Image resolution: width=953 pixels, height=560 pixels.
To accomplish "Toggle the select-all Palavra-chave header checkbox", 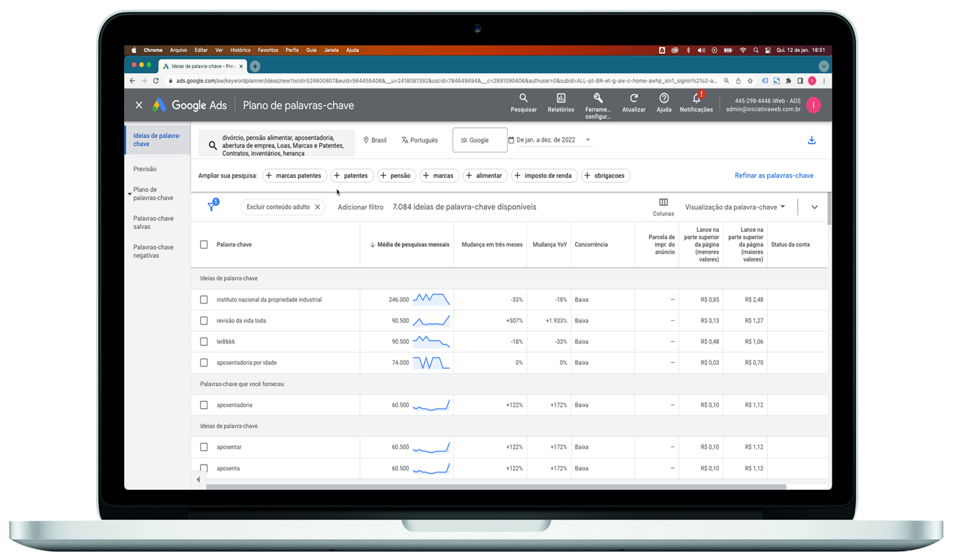I will (x=204, y=245).
